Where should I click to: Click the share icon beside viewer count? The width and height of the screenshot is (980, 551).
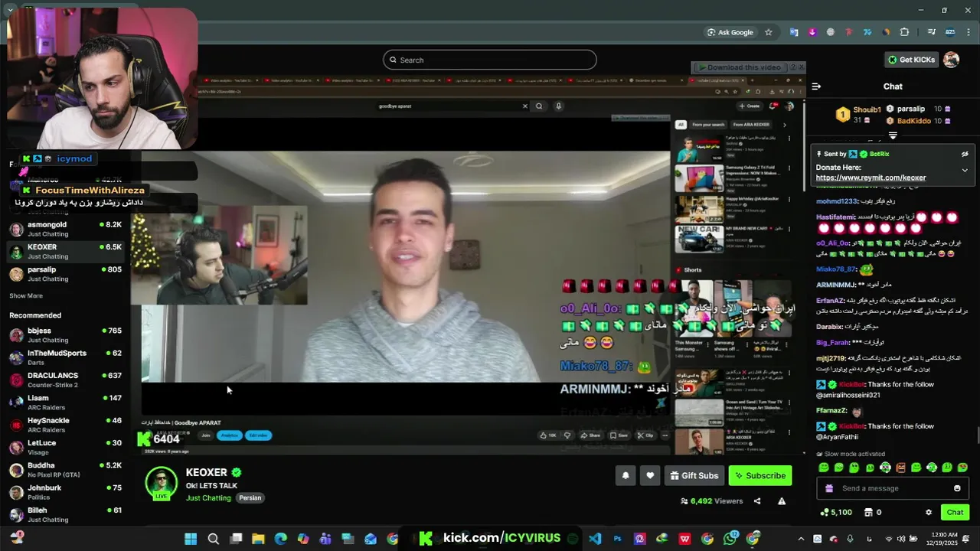click(757, 501)
